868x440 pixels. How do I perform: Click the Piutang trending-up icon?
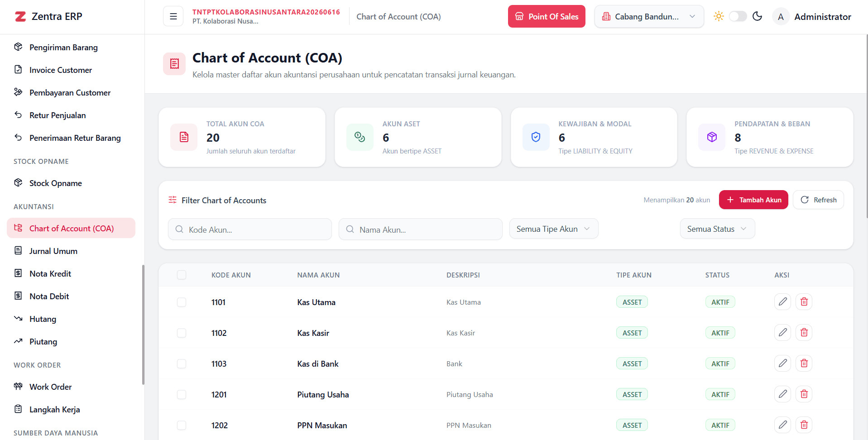point(18,341)
